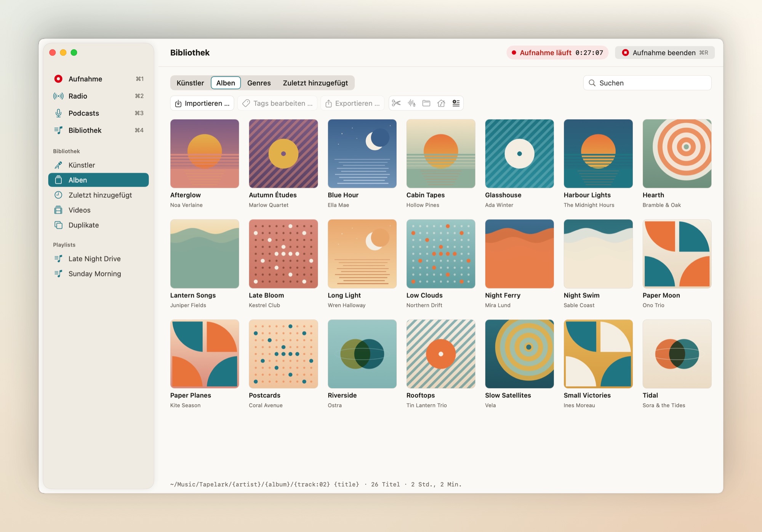
Task: Show Duplikate in the sidebar
Action: pos(98,225)
